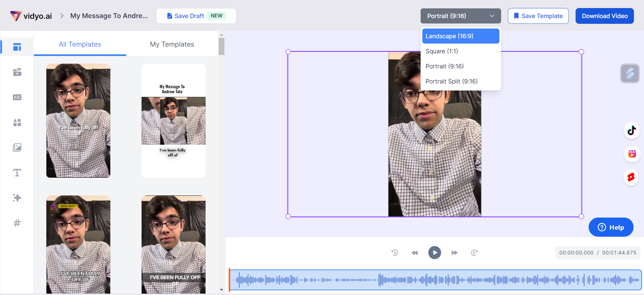The image size is (644, 295).
Task: Skip forward five seconds icon
Action: 474,252
